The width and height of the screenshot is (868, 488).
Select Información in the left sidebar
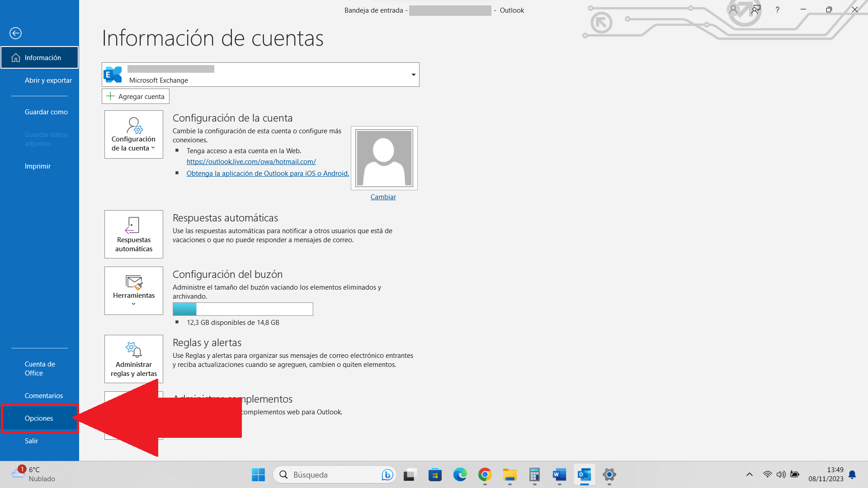[39, 57]
